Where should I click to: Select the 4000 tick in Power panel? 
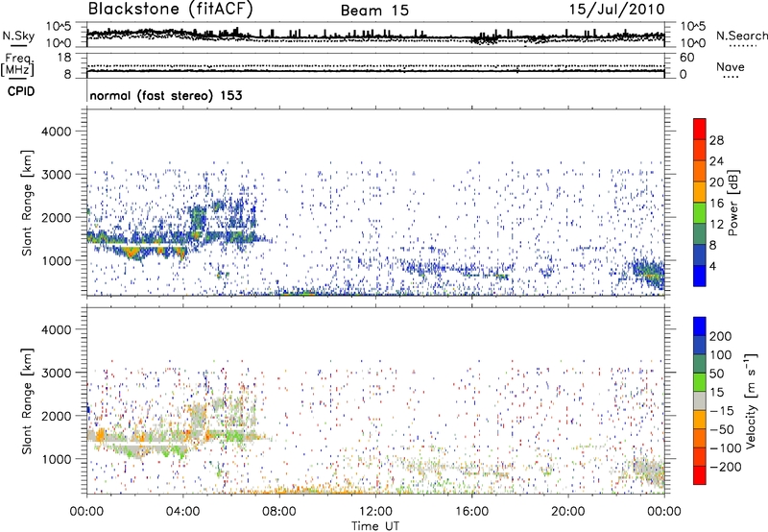pyautogui.click(x=56, y=132)
